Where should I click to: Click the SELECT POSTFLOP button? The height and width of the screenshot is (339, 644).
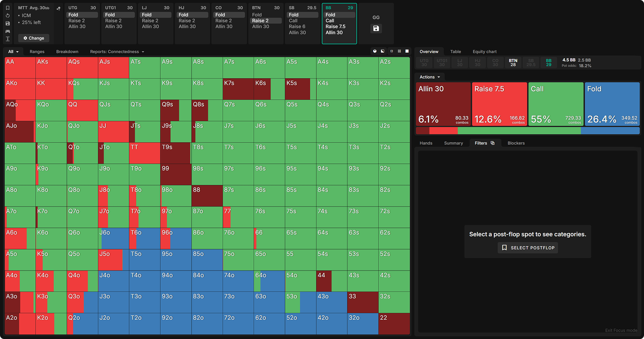click(528, 248)
